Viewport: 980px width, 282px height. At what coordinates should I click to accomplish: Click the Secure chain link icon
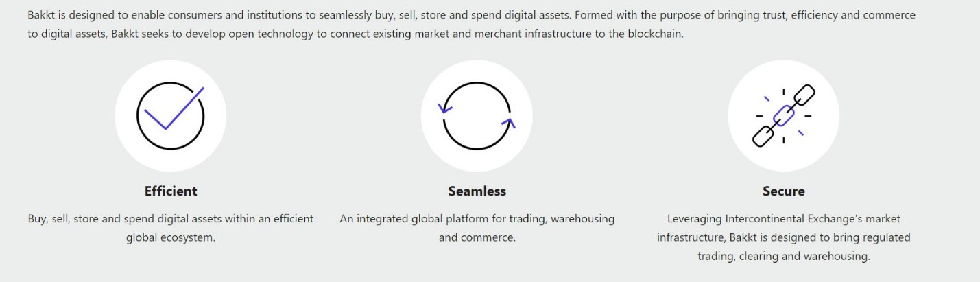[x=783, y=115]
